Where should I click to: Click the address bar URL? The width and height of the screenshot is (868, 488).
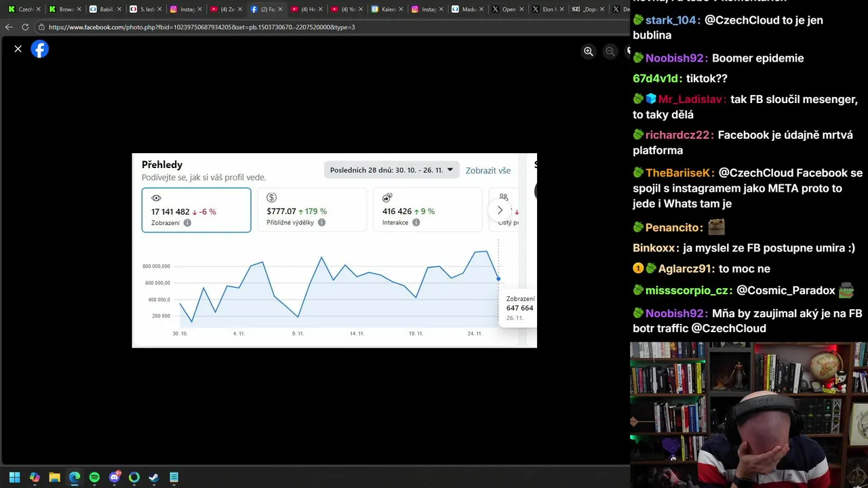tap(201, 27)
